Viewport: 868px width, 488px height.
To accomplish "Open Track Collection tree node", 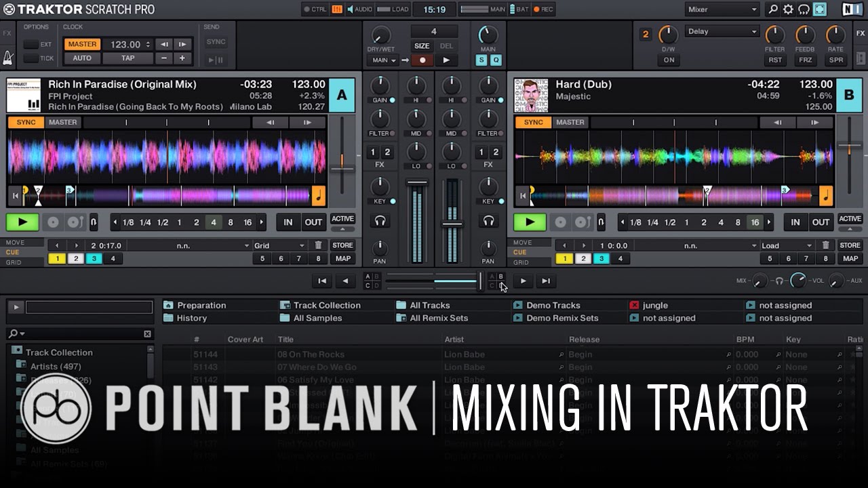I will click(52, 352).
